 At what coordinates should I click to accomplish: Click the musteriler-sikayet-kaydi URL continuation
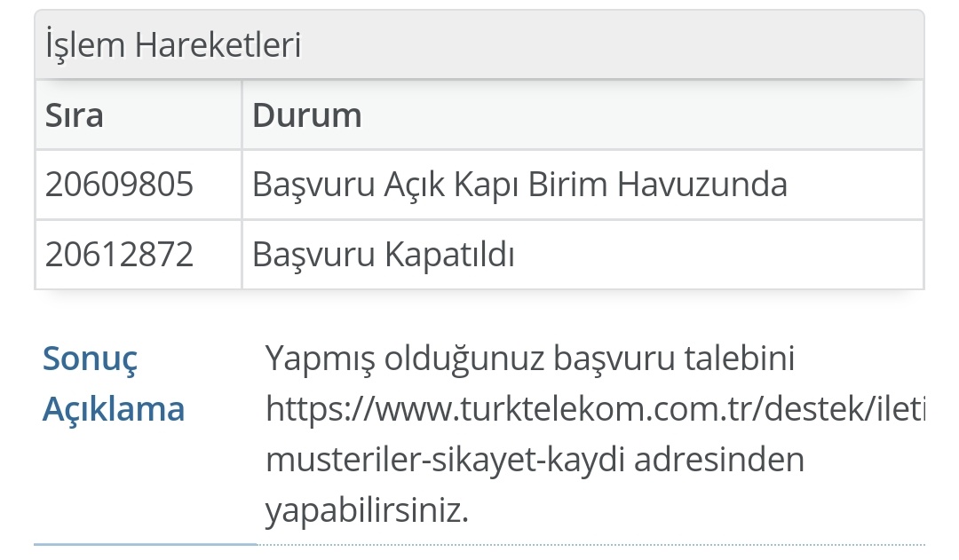click(445, 459)
